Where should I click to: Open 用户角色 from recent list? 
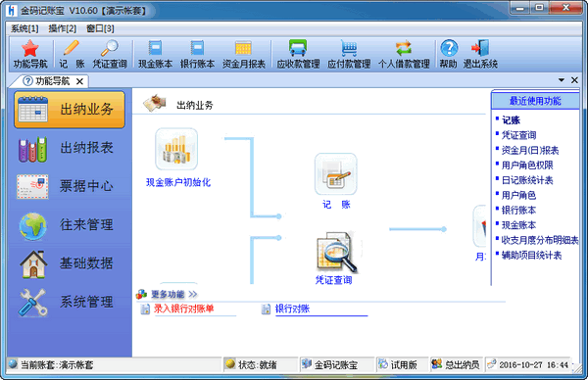point(519,195)
